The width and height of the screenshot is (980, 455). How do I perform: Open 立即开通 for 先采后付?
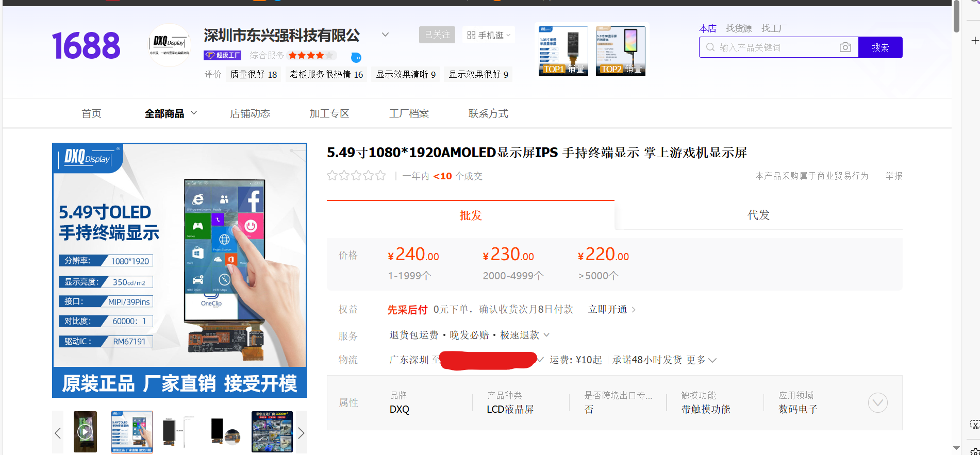pos(612,309)
